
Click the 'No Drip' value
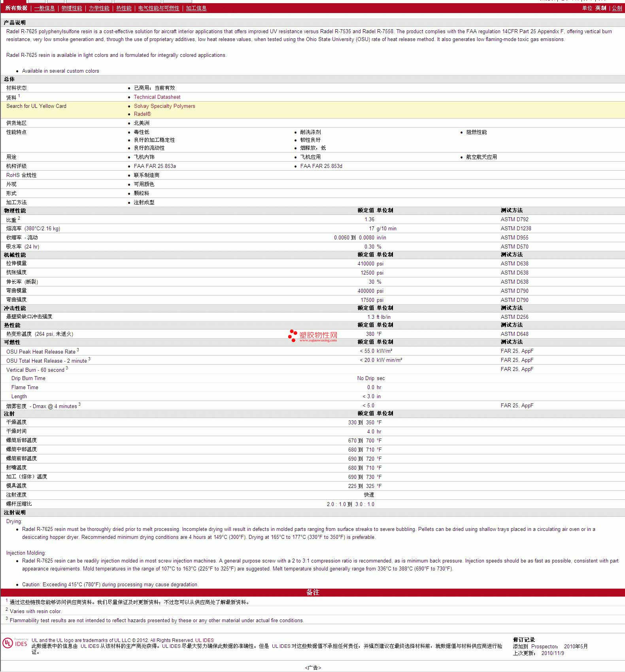[x=366, y=378]
